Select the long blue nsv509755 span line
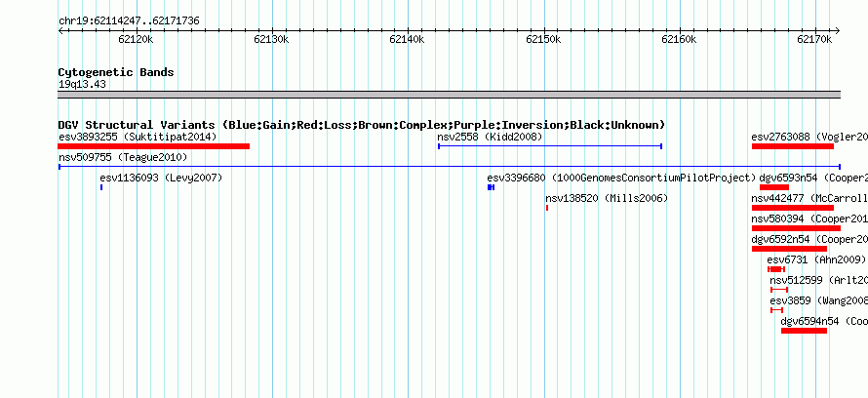 [x=450, y=167]
